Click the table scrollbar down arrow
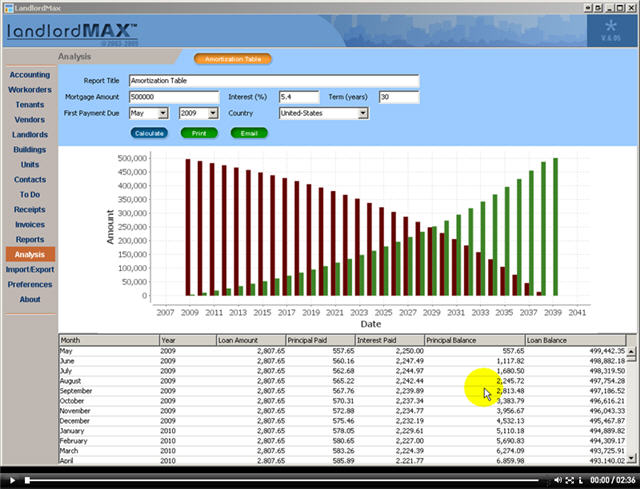Screen dimensions: 640x489 pyautogui.click(x=631, y=458)
